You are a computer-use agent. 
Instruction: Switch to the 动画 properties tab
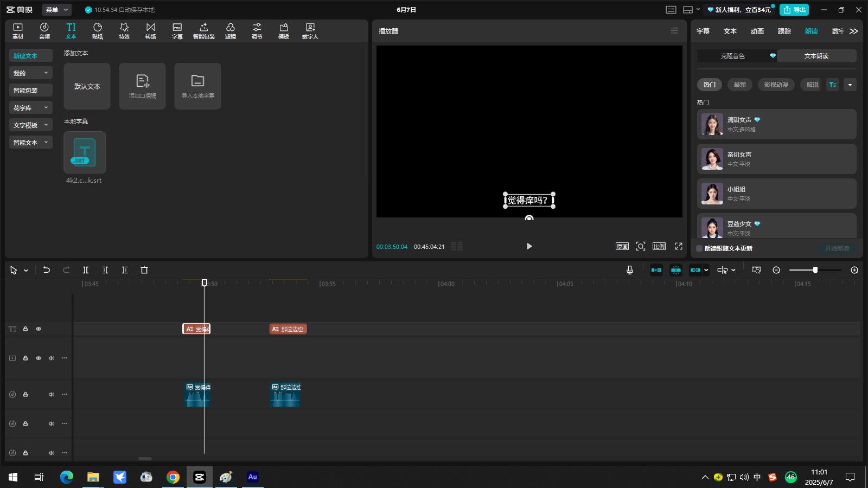pyautogui.click(x=757, y=31)
